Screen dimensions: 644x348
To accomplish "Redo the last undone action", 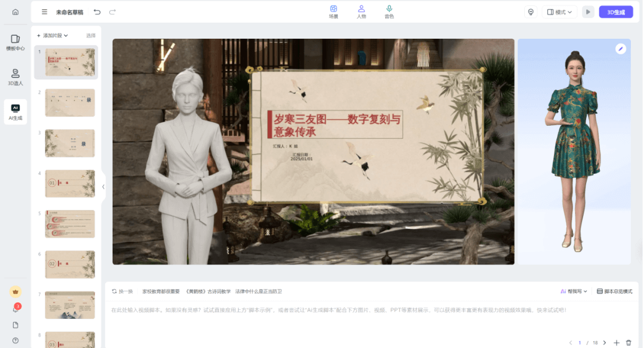I will (x=112, y=12).
